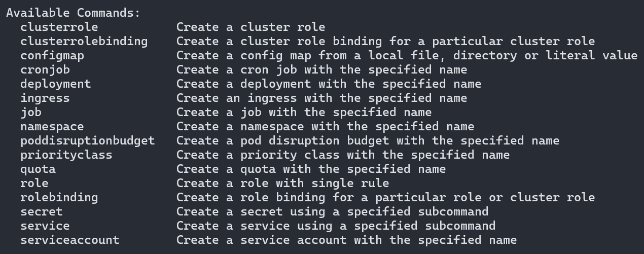Screen dimensions: 644x254
Task: Click the 'Create a service using a specified subcommand' text
Action: [x=336, y=226]
